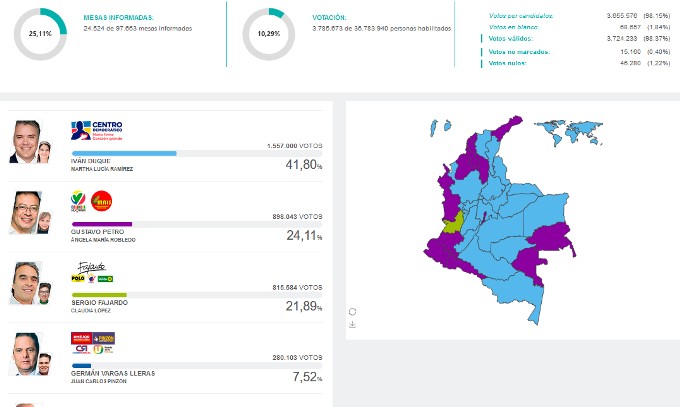This screenshot has width=680, height=407.
Task: Click the red MAIS party logo
Action: (102, 200)
